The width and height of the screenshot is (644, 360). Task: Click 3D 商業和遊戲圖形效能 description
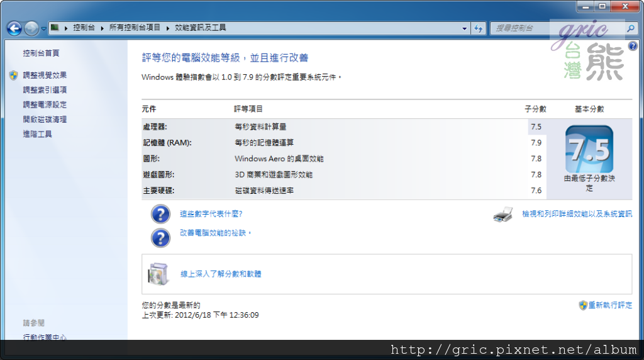coord(274,175)
